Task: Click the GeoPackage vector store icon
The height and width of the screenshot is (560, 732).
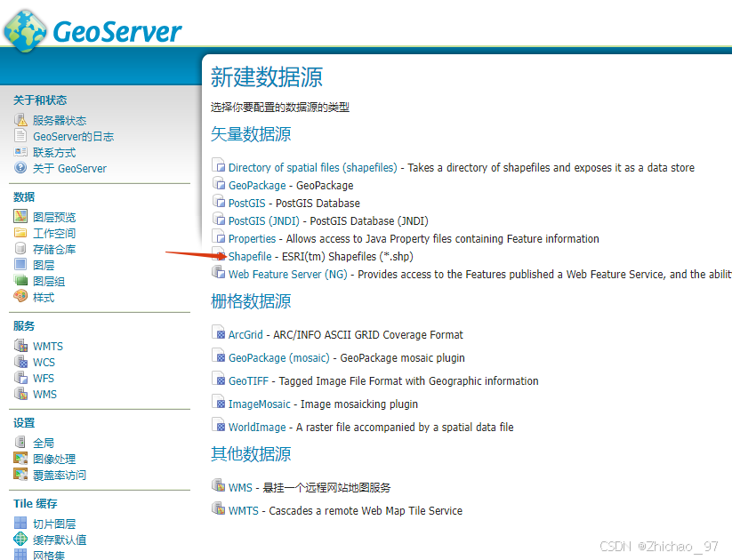Action: pos(219,183)
